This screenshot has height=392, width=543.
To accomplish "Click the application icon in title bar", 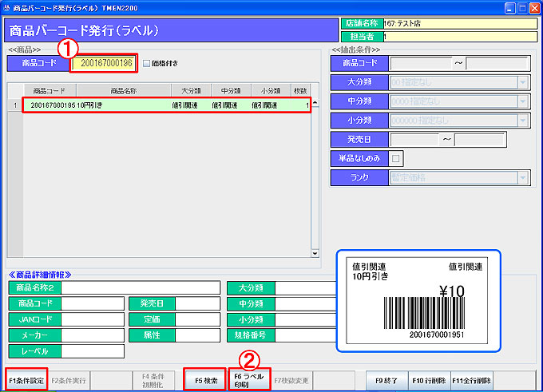I will coord(7,7).
